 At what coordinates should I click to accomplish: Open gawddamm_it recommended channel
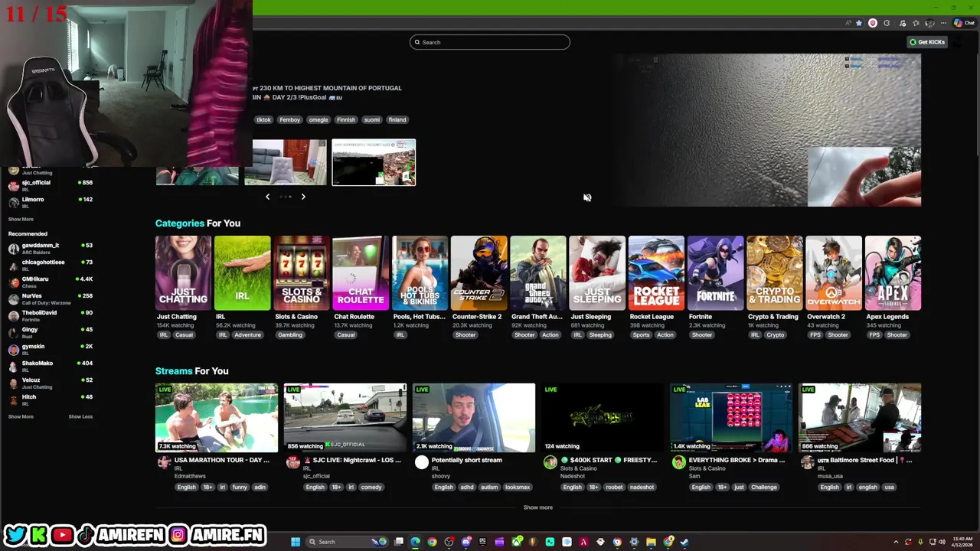pyautogui.click(x=50, y=248)
